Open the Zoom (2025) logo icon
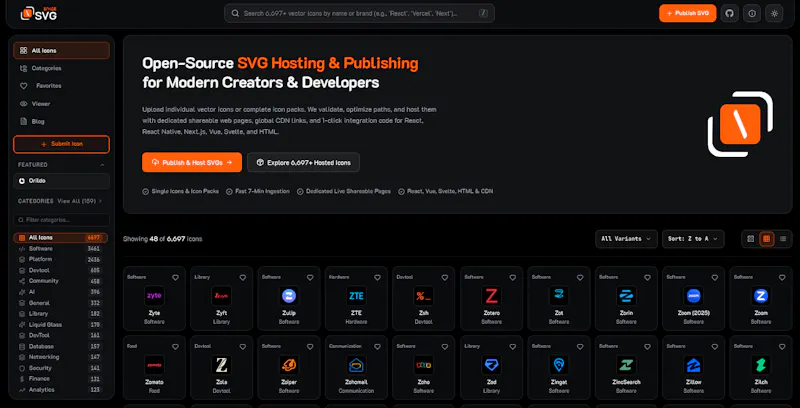Image resolution: width=800 pixels, height=408 pixels. pyautogui.click(x=693, y=296)
